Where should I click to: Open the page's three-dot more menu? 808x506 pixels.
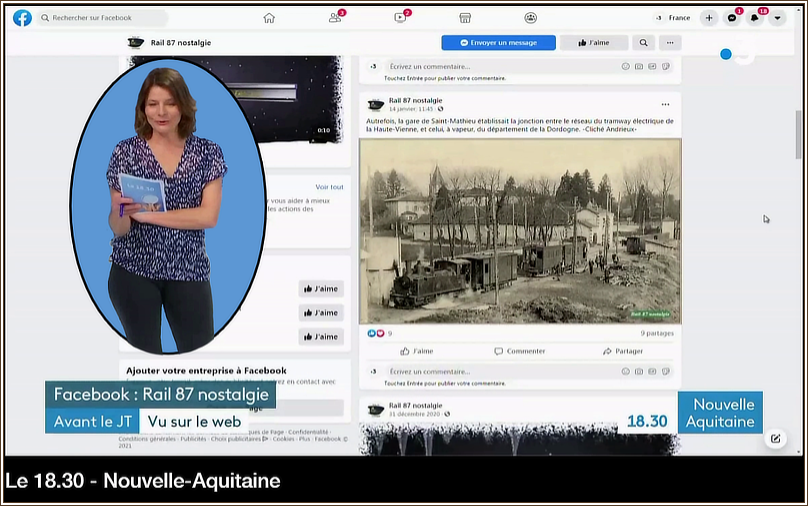(670, 43)
